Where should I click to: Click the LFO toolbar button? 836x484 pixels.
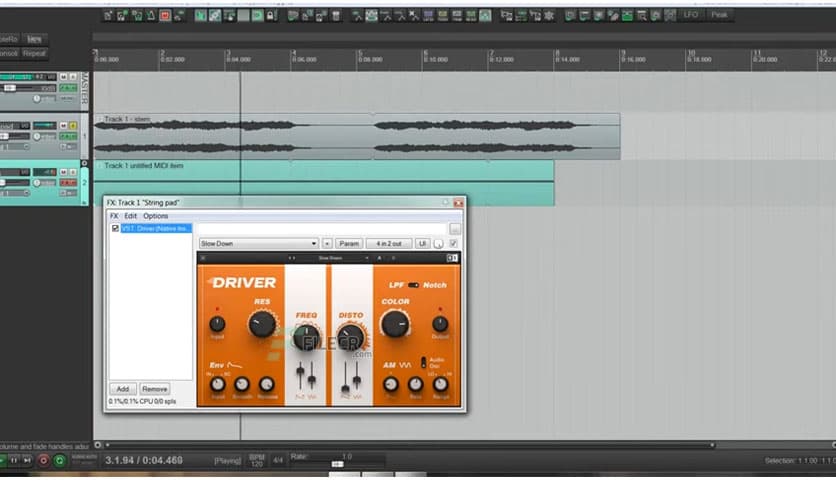point(690,15)
